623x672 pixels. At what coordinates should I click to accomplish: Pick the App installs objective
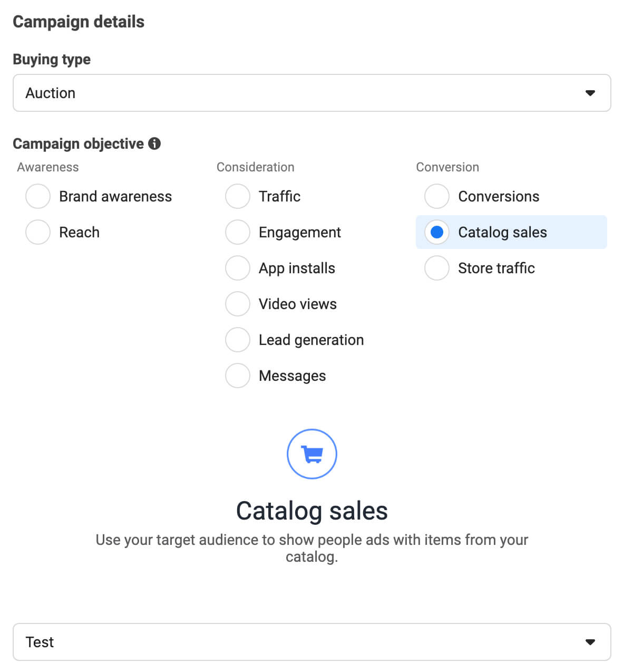pos(238,267)
